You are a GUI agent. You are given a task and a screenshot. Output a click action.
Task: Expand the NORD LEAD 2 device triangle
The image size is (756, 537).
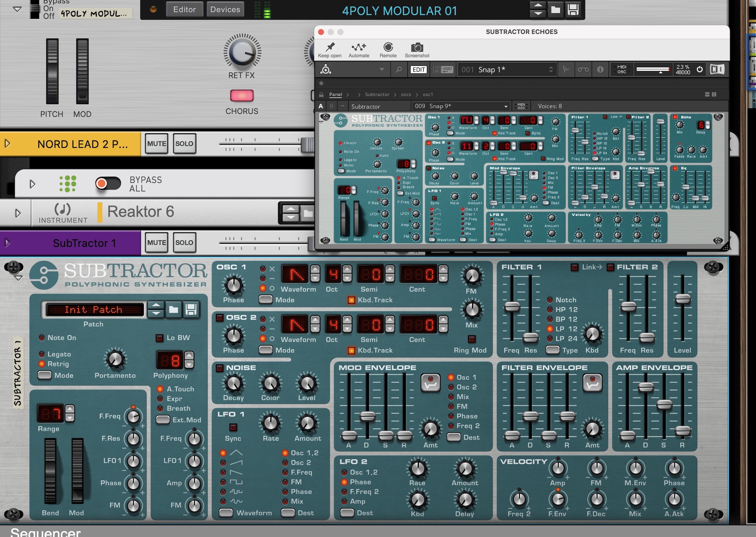point(7,144)
